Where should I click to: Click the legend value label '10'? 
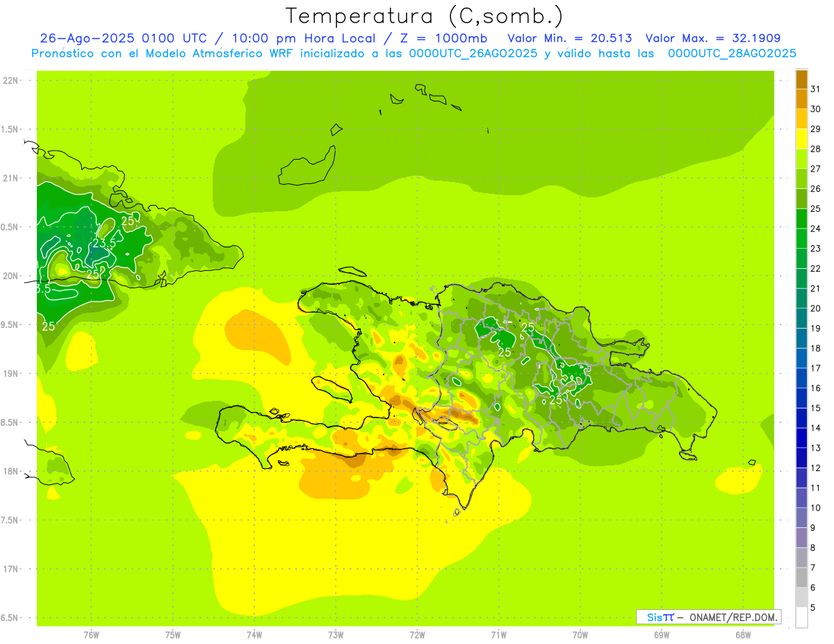tap(815, 508)
